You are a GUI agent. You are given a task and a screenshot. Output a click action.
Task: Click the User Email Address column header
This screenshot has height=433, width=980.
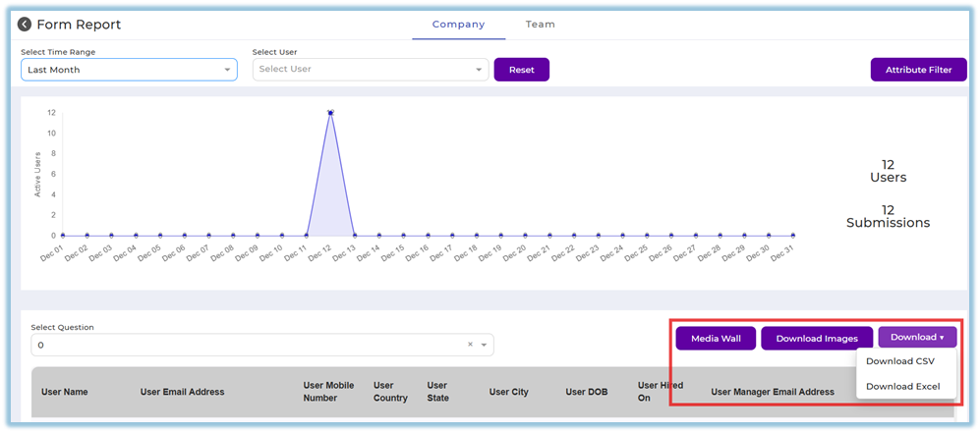pyautogui.click(x=182, y=392)
